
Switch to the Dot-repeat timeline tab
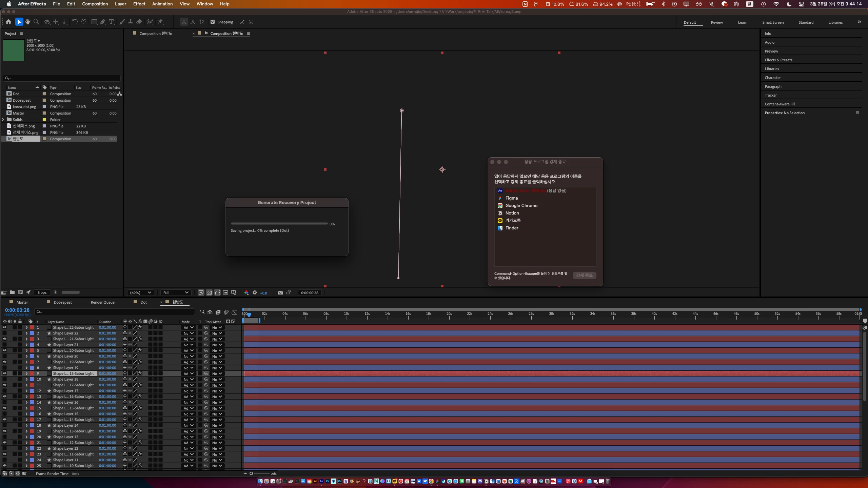(x=63, y=302)
